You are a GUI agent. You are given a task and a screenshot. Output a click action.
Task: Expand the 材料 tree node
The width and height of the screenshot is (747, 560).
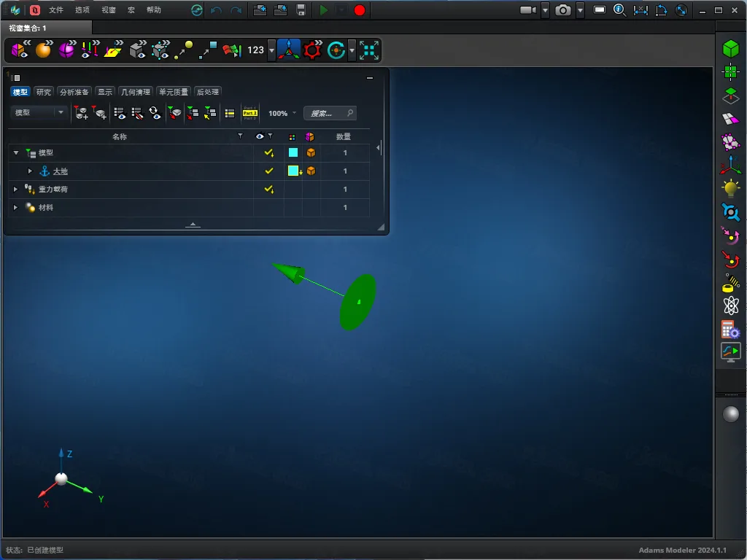coord(15,208)
